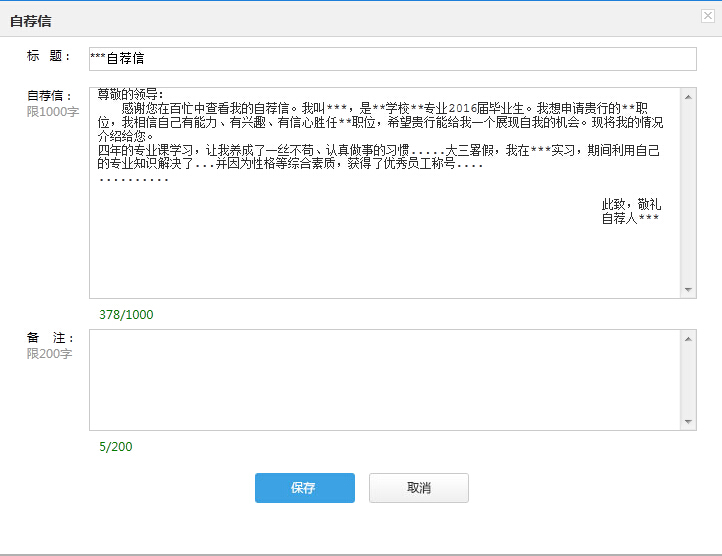Image resolution: width=722 pixels, height=556 pixels.
Task: Click the 5/200 character counter
Action: click(x=116, y=447)
